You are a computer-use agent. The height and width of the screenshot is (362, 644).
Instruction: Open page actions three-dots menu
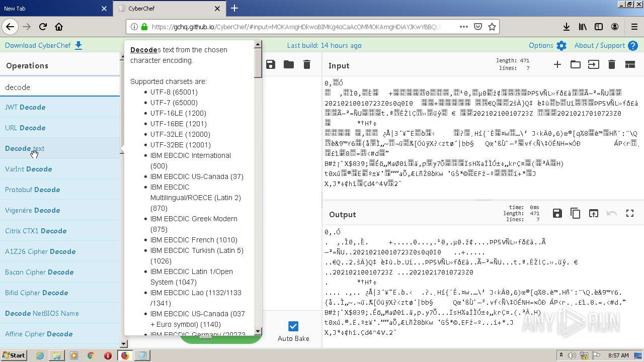[x=463, y=27]
